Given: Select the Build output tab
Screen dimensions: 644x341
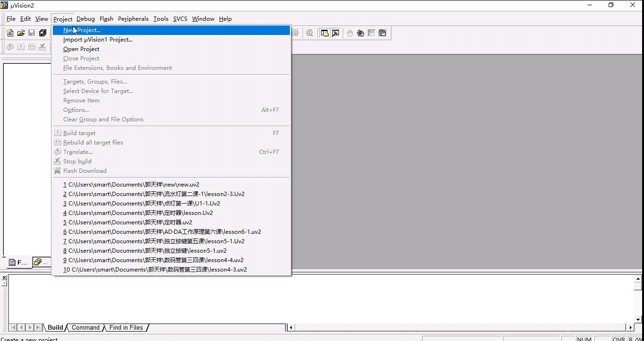Looking at the screenshot, I should (x=55, y=327).
